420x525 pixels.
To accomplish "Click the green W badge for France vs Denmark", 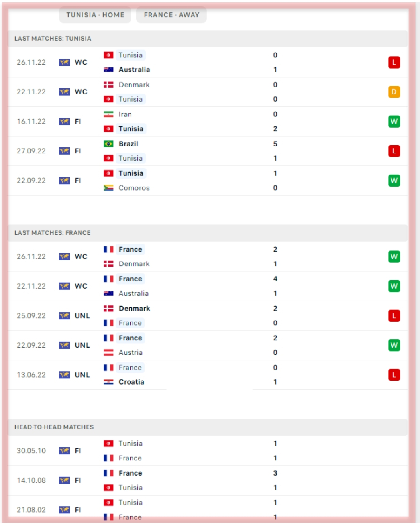I will [x=394, y=256].
